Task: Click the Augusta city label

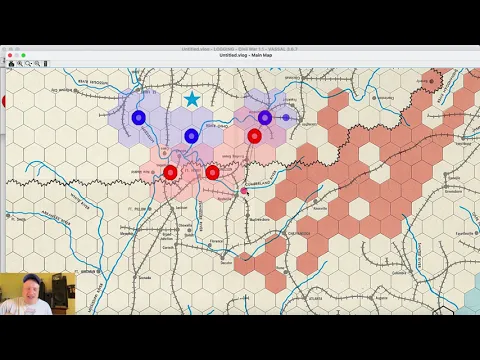Action: pos(382,298)
